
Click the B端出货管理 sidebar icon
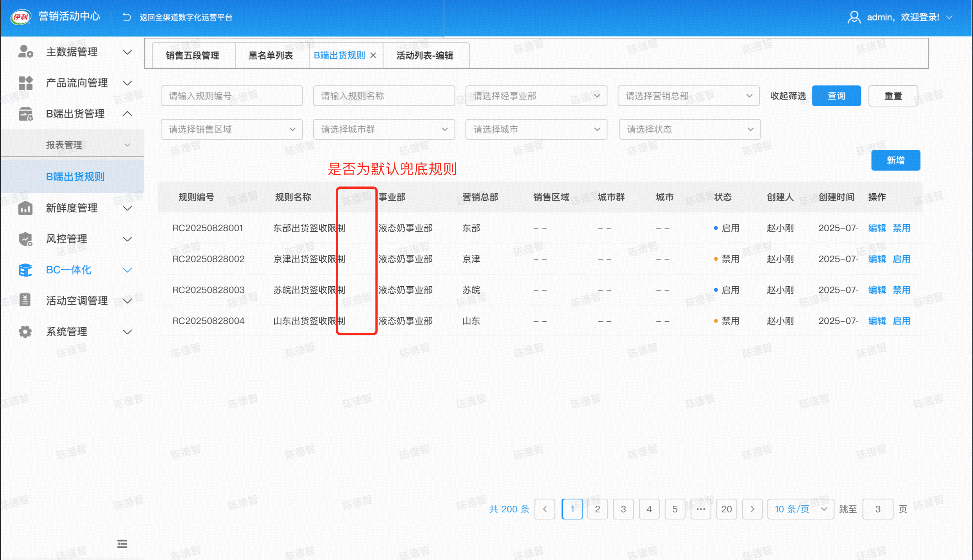pos(26,114)
